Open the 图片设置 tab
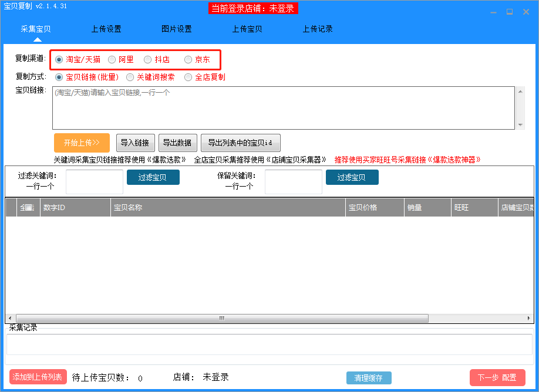 (176, 28)
